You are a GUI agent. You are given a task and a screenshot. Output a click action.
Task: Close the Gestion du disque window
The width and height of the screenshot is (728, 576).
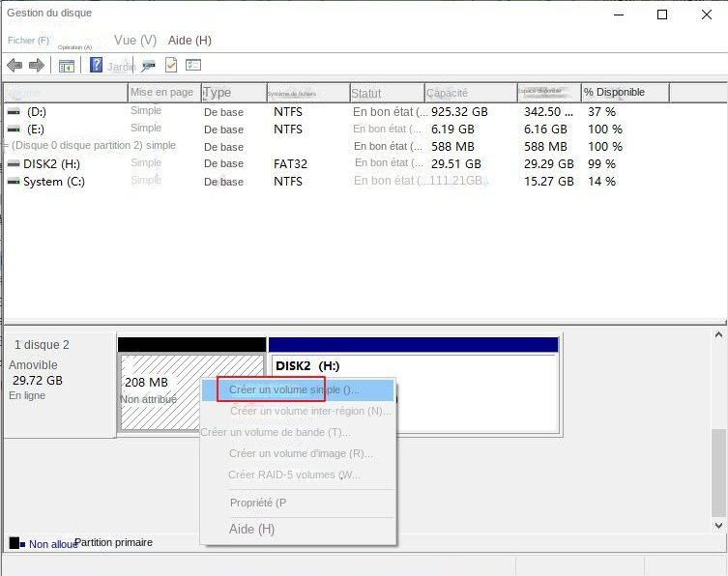coord(707,14)
